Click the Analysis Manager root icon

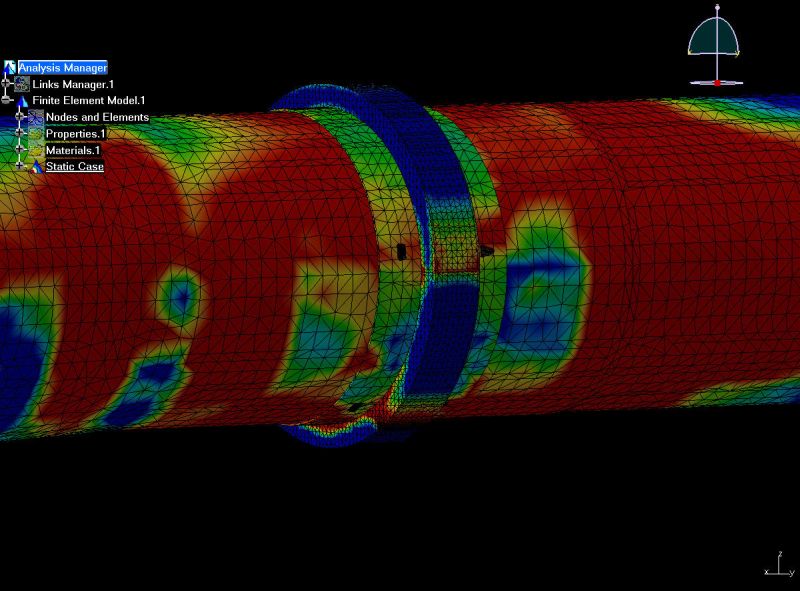pos(10,68)
